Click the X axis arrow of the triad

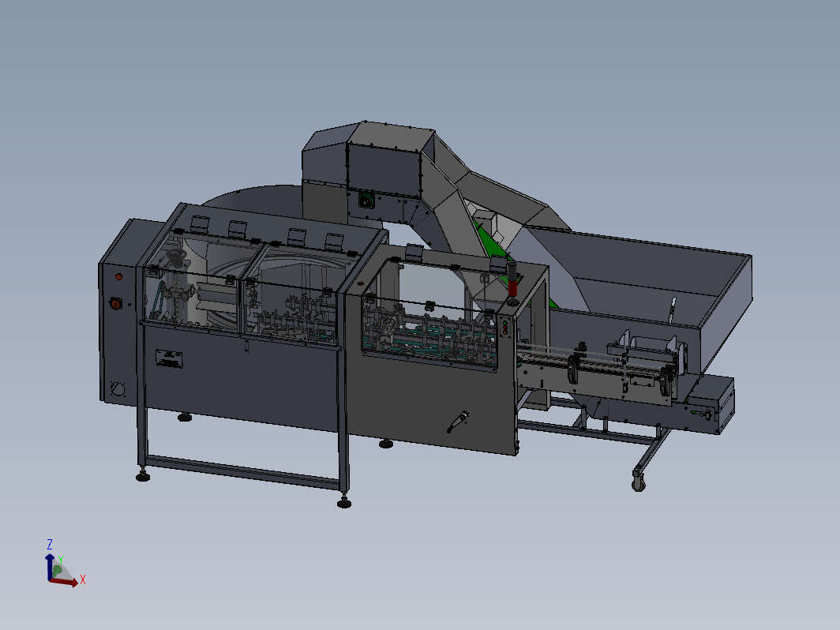[x=64, y=583]
